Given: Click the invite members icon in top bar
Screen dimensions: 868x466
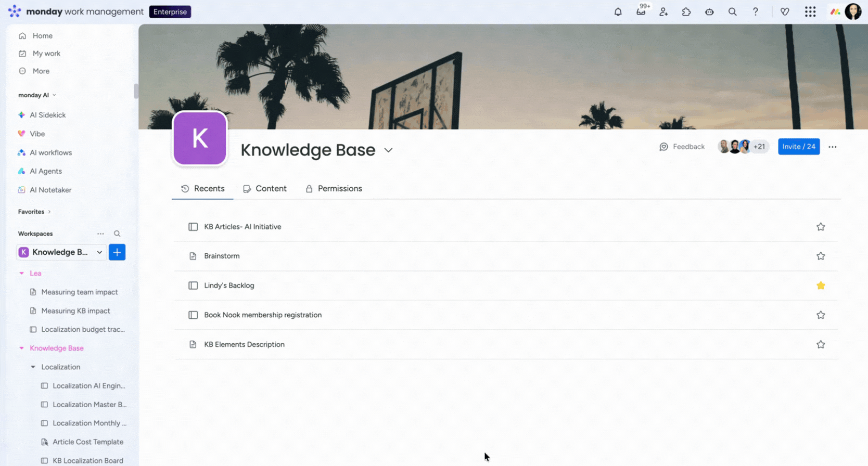Looking at the screenshot, I should (x=663, y=12).
